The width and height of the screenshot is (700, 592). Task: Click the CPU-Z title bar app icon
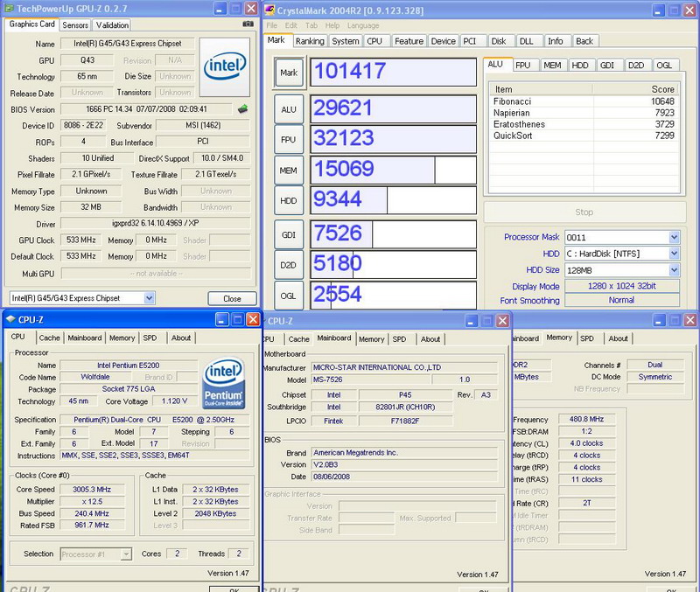coord(10,319)
